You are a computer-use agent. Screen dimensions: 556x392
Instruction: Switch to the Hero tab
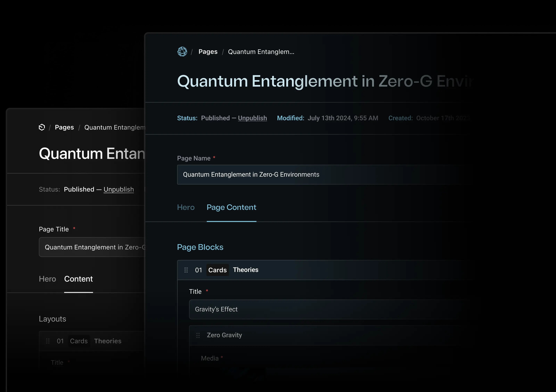coord(186,207)
